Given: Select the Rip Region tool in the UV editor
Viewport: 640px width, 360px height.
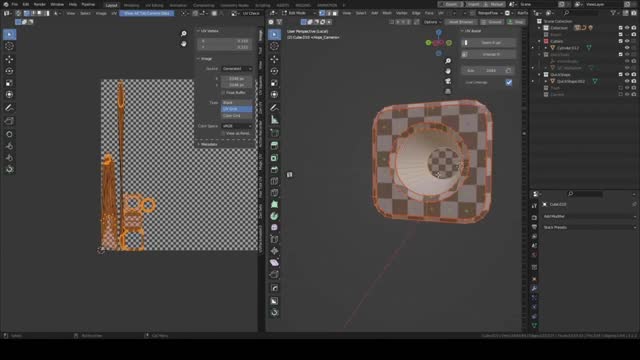Looking at the screenshot, I should coord(9,121).
